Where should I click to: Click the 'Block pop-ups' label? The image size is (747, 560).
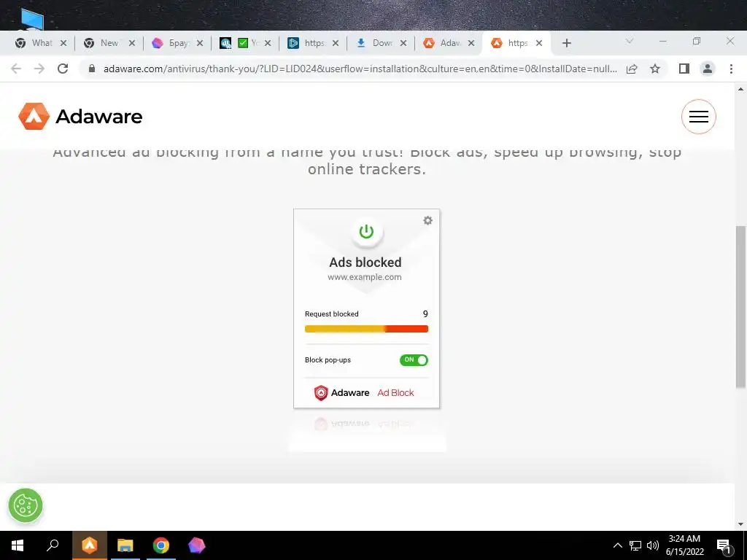[328, 360]
